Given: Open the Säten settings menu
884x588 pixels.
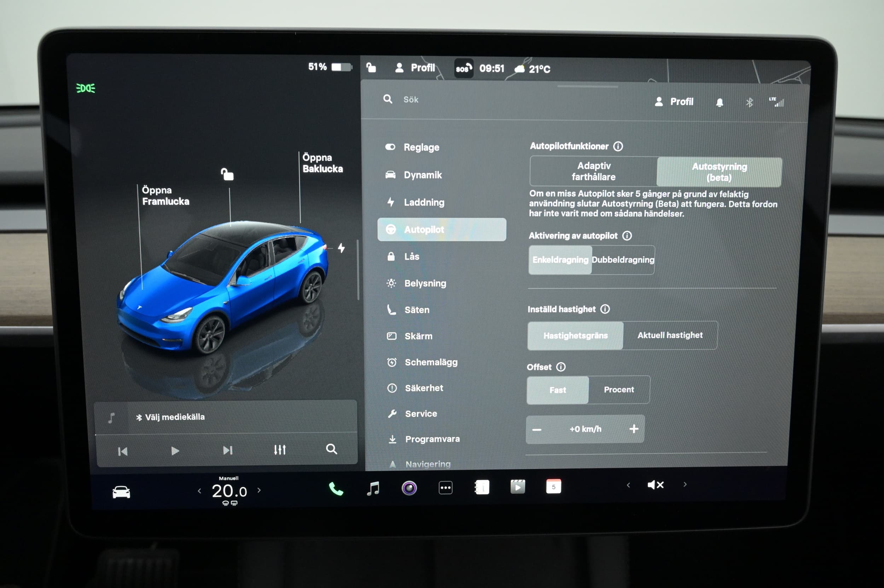Looking at the screenshot, I should 408,310.
